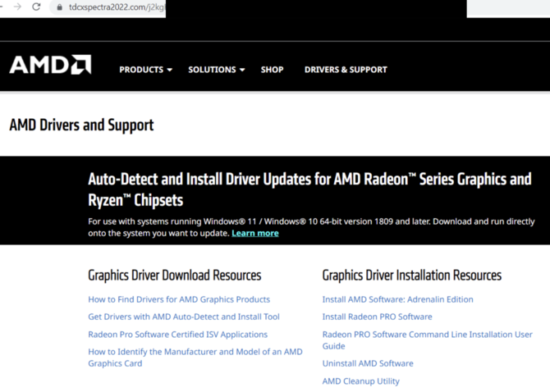Reload the page with refresh icon
Image resolution: width=550 pixels, height=392 pixels.
pyautogui.click(x=36, y=7)
